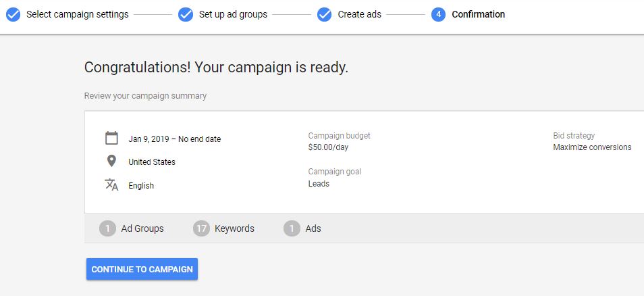Click the 1 badge beside Ad Groups
This screenshot has width=644, height=296.
(107, 228)
